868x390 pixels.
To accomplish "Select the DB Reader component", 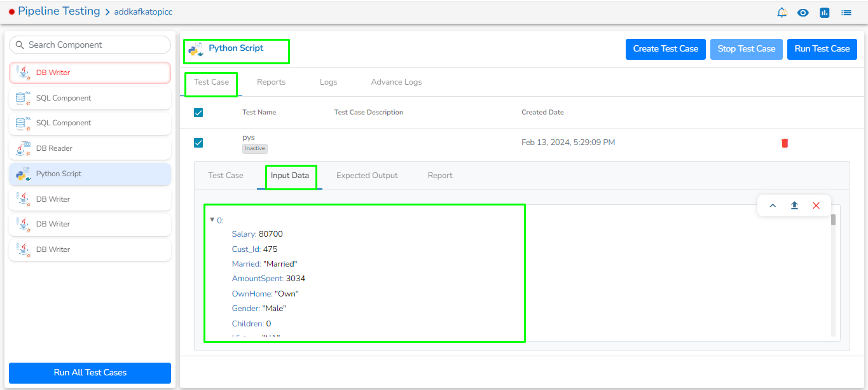I will tap(90, 148).
